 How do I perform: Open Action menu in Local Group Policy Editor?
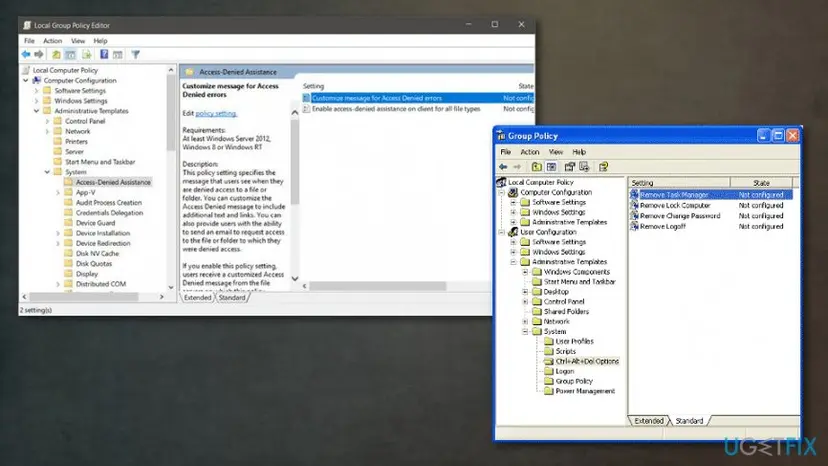[52, 41]
